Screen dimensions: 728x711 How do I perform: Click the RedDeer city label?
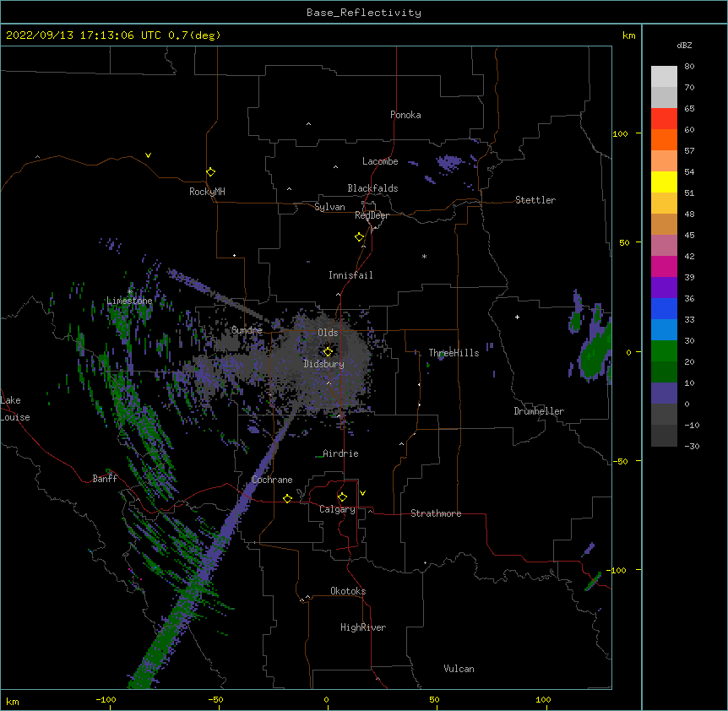(372, 215)
